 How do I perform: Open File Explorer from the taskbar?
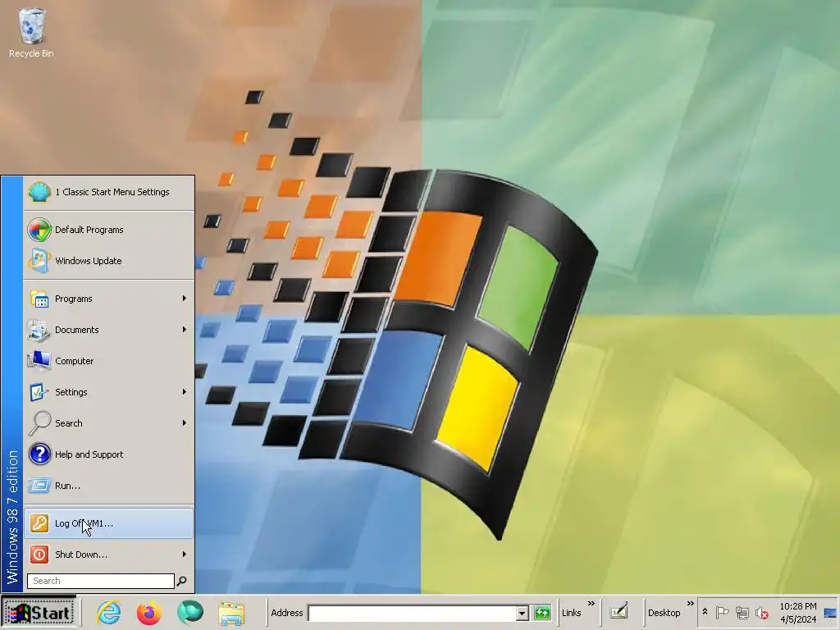(x=231, y=614)
